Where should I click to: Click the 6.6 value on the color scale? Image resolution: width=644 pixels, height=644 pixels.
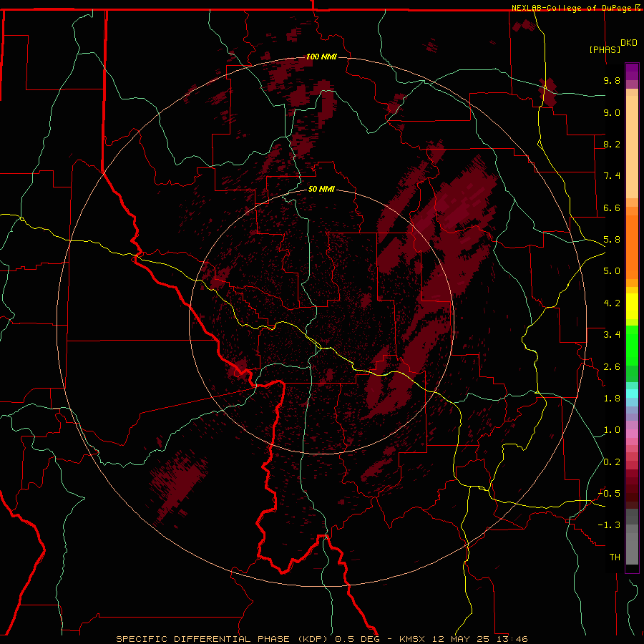612,208
